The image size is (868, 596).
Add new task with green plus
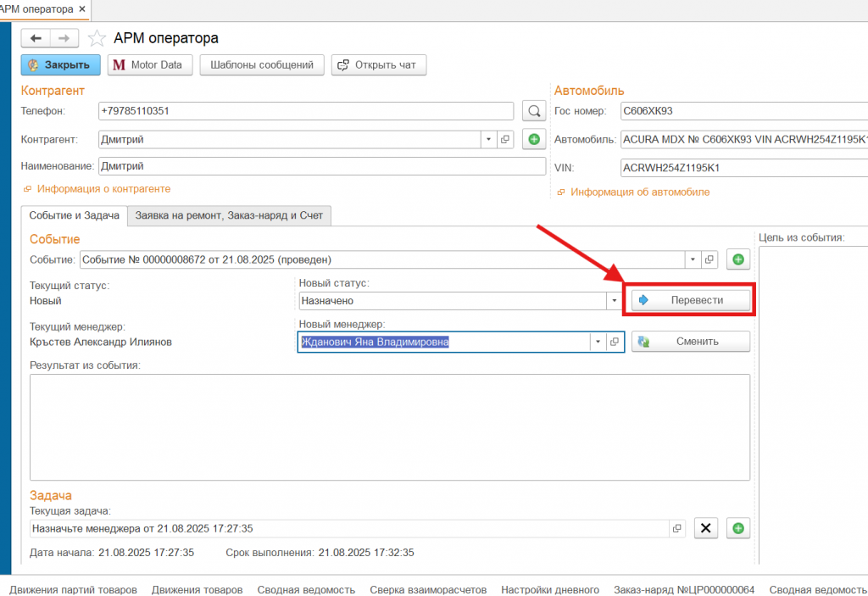(x=737, y=528)
